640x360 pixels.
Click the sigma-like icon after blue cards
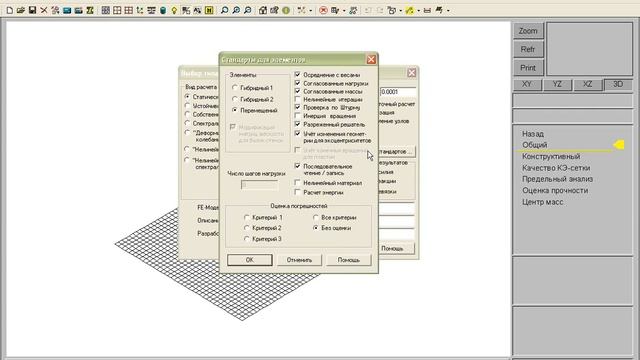(x=90, y=10)
